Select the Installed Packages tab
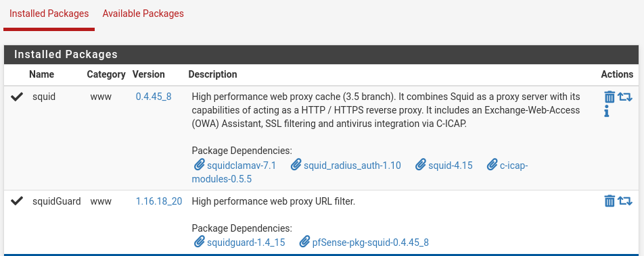 tap(49, 14)
